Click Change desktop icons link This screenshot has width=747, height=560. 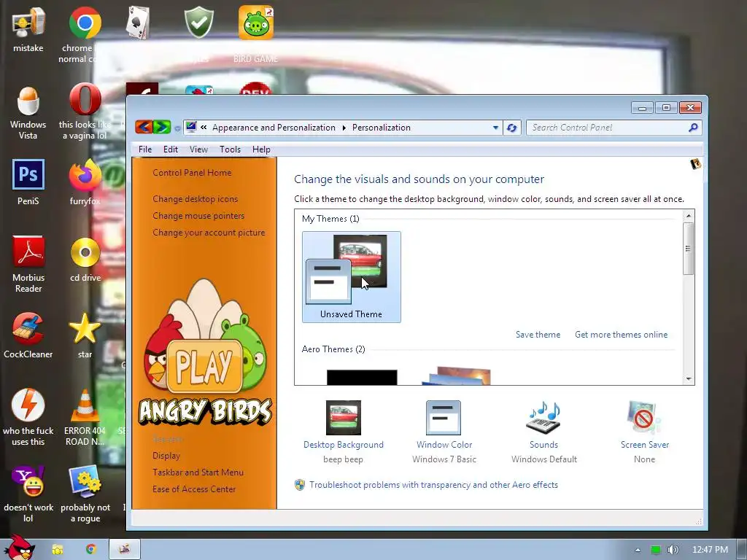[196, 199]
